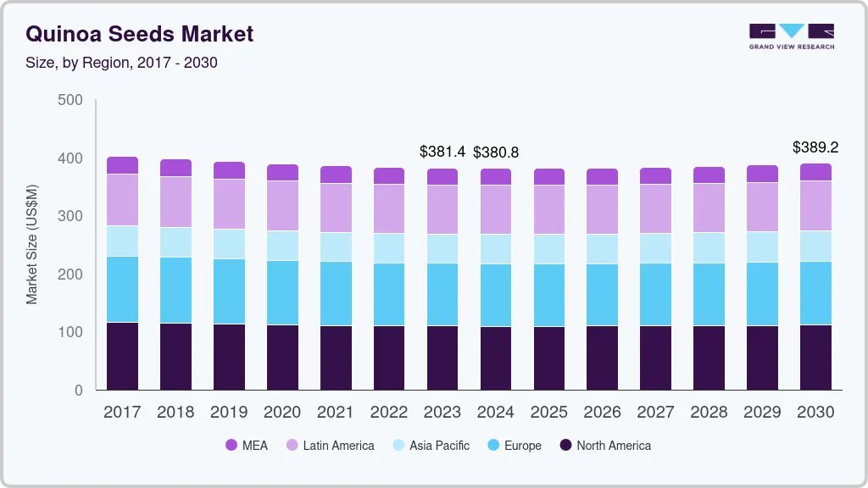Click the $389.2 value label above 2030
Viewport: 868px width, 488px height.
click(x=815, y=147)
